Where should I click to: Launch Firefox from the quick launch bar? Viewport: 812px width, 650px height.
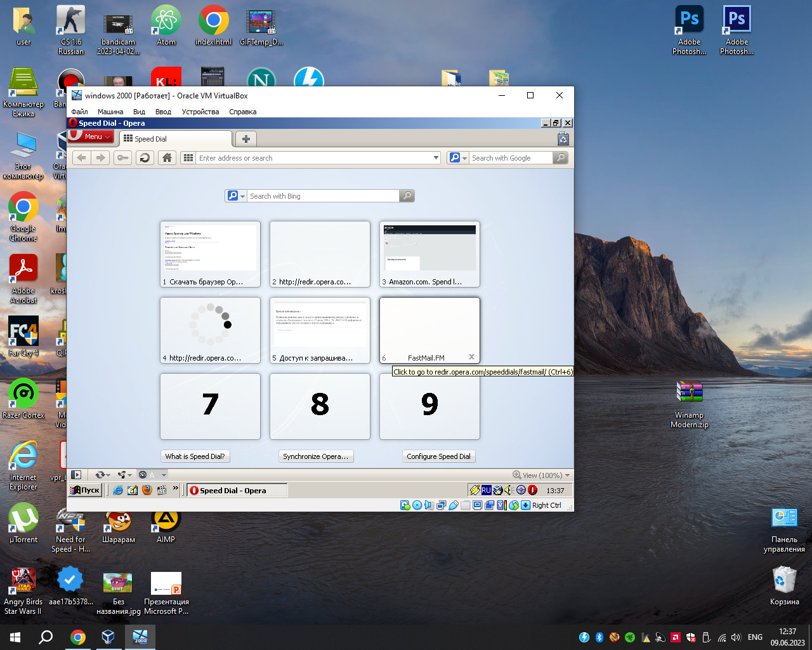tap(147, 490)
